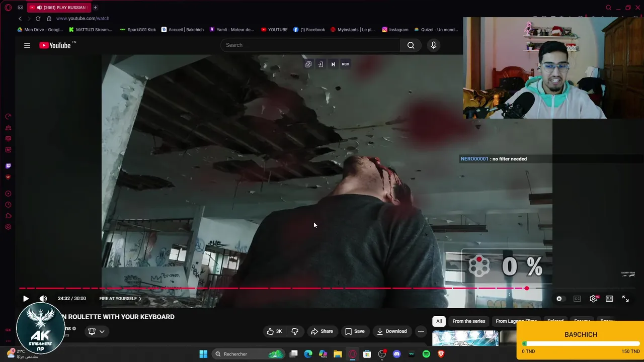Go back to the previous page

20,19
